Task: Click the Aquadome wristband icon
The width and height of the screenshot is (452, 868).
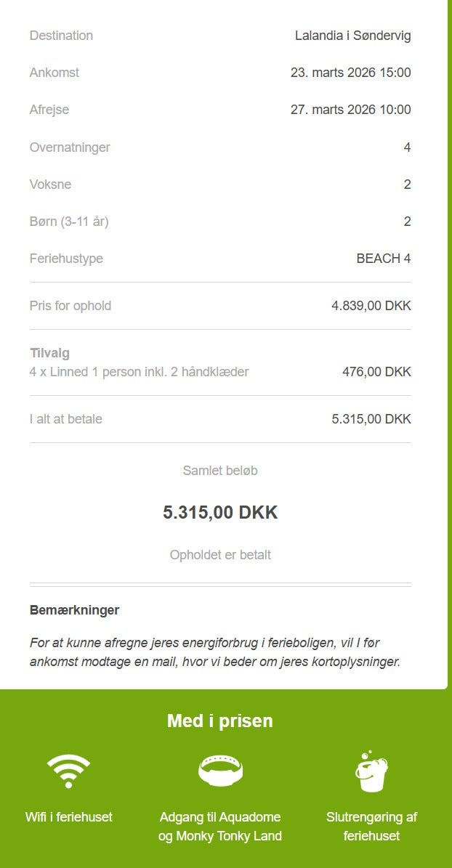Action: (x=220, y=771)
